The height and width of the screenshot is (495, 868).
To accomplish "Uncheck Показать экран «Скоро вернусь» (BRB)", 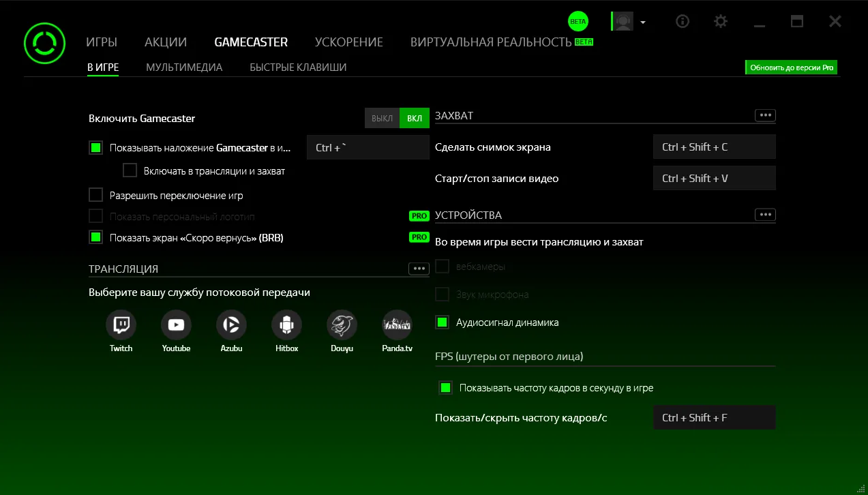I will (95, 237).
